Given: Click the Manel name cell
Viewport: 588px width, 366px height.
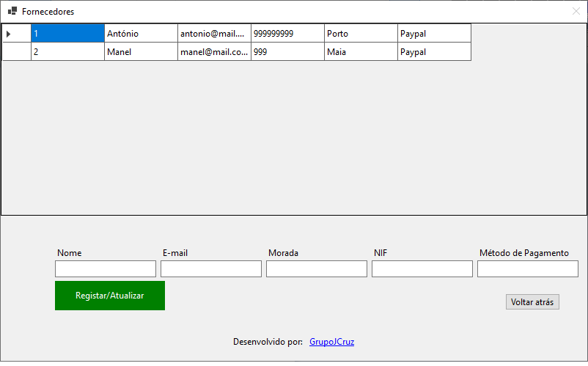Looking at the screenshot, I should [141, 52].
